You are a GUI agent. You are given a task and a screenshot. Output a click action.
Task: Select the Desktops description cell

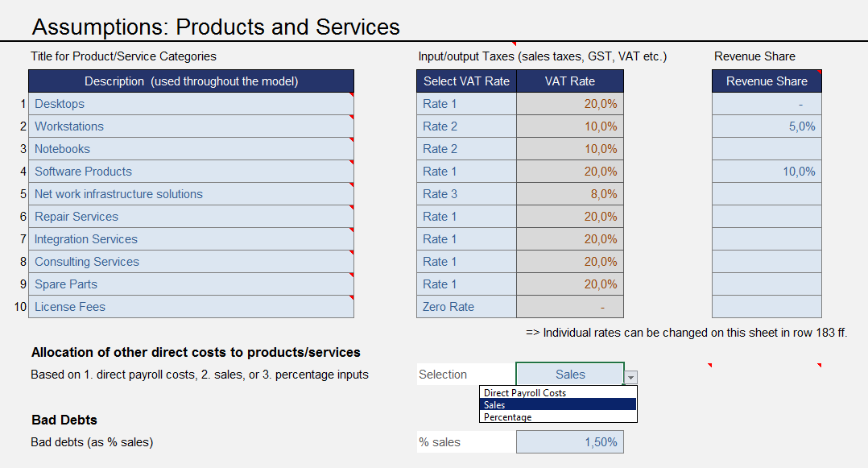click(191, 104)
